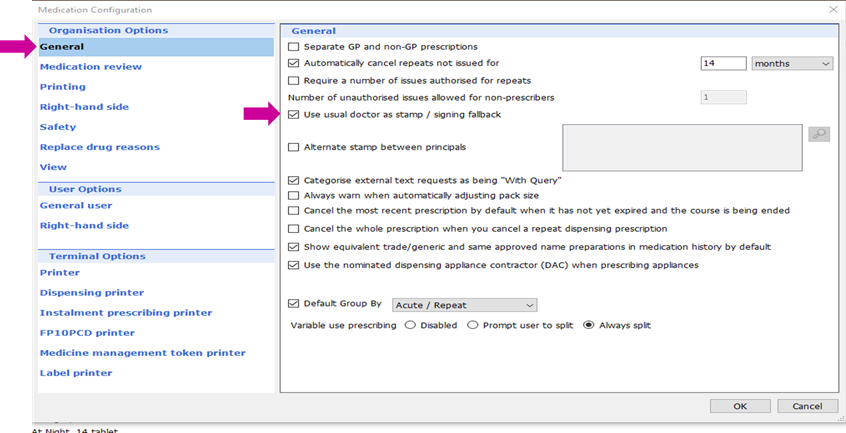Close the Medication Configuration dialog
This screenshot has height=433, width=846.
[834, 9]
